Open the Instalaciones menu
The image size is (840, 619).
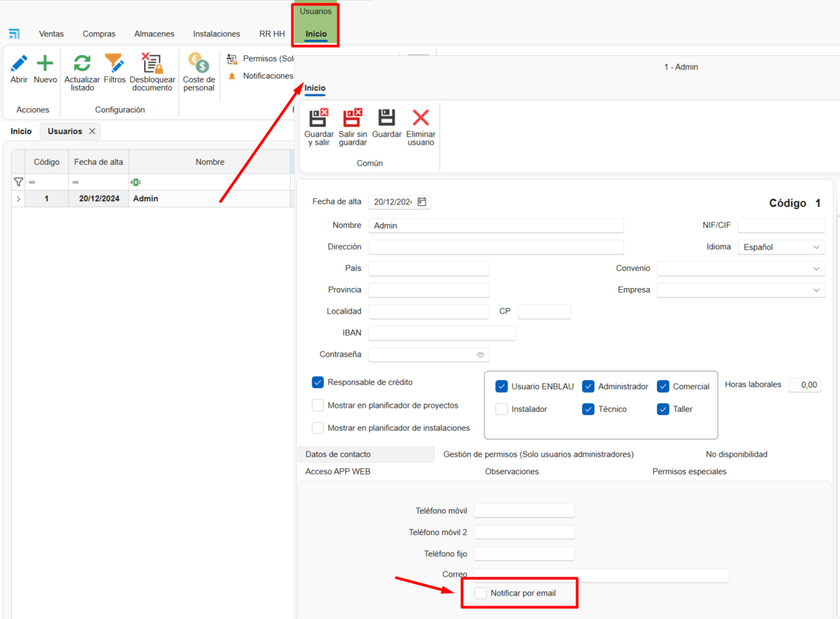[217, 34]
